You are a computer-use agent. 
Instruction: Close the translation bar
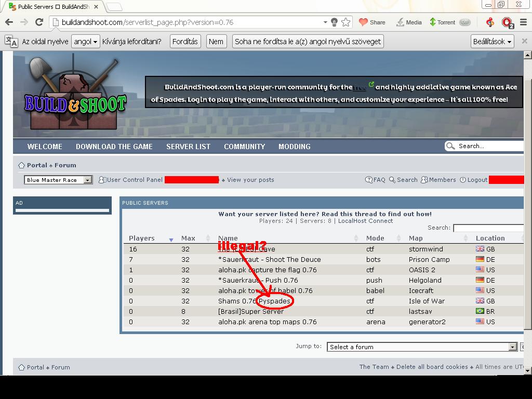(x=524, y=41)
